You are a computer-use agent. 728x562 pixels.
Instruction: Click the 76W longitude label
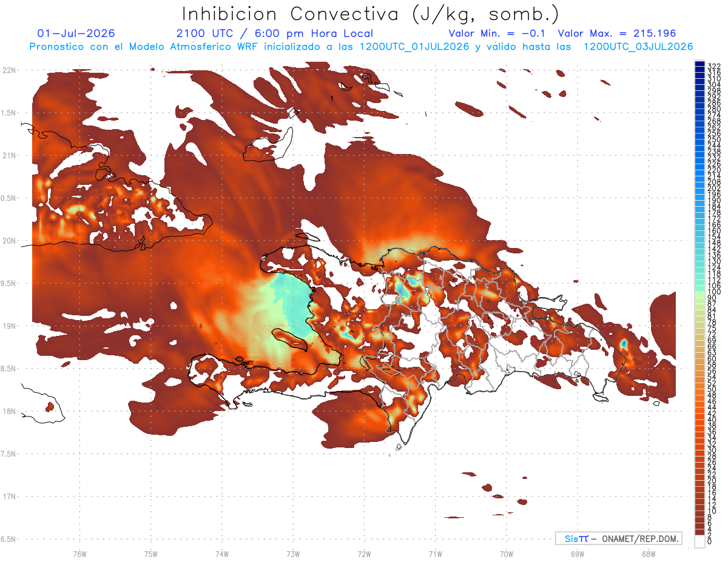79,554
